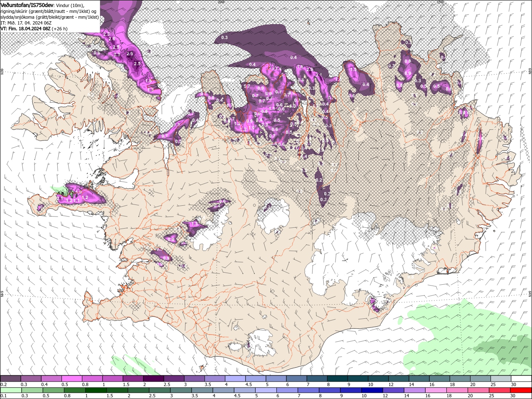The height and width of the screenshot is (399, 532).
Task: Select snow scale swatch between 4 and 4.5
Action: click(x=235, y=379)
